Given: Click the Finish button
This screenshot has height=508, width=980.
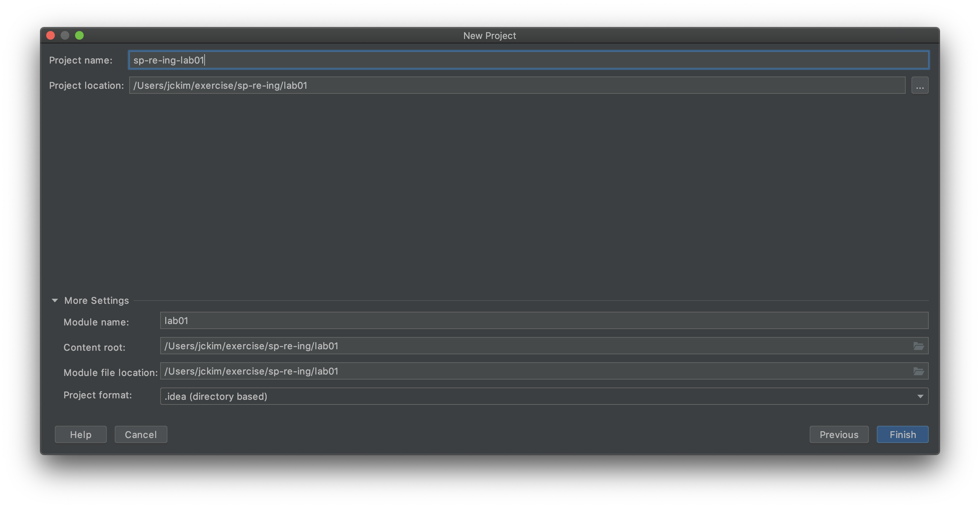Looking at the screenshot, I should pyautogui.click(x=902, y=434).
